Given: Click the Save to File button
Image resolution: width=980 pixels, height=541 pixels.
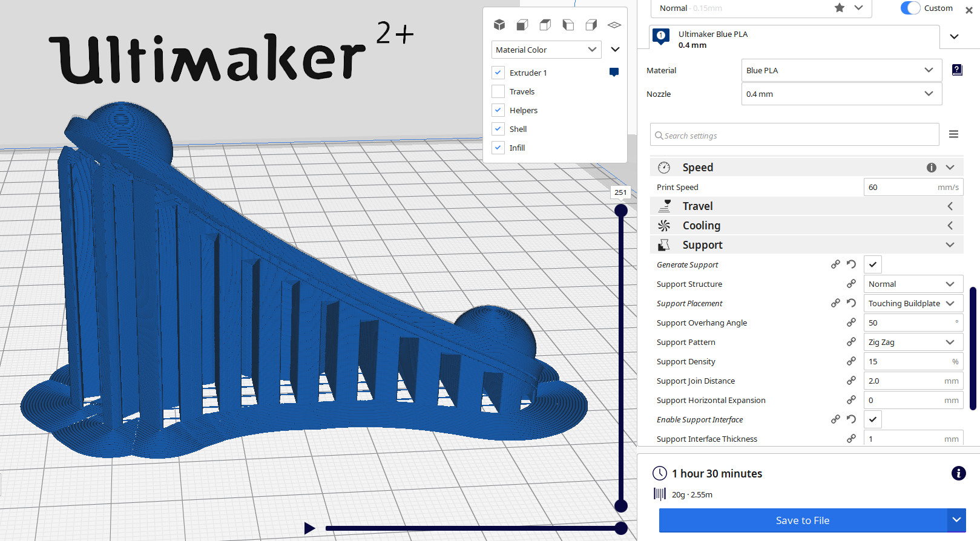Looking at the screenshot, I should [x=803, y=520].
